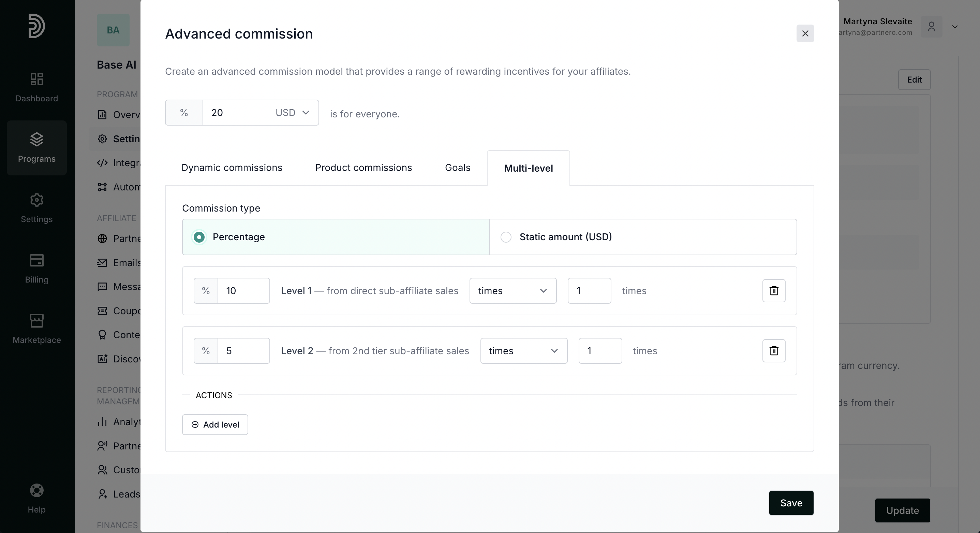Open the USD currency dropdown
Image resolution: width=980 pixels, height=533 pixels.
(x=292, y=113)
